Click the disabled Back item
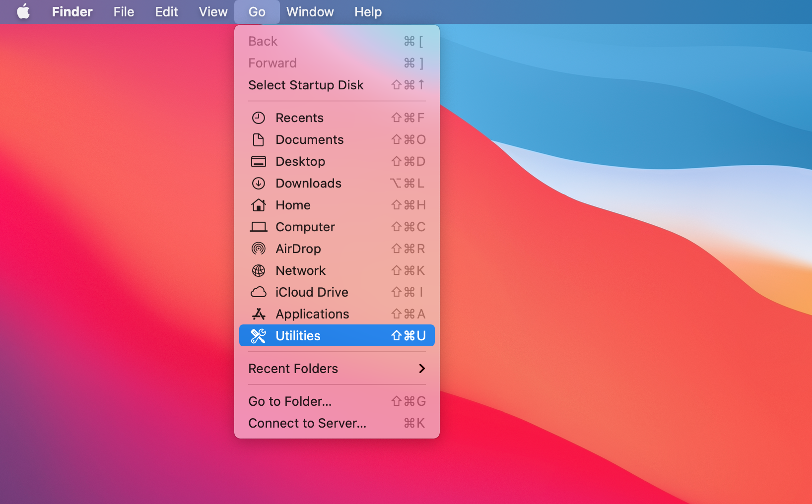 [x=337, y=41]
